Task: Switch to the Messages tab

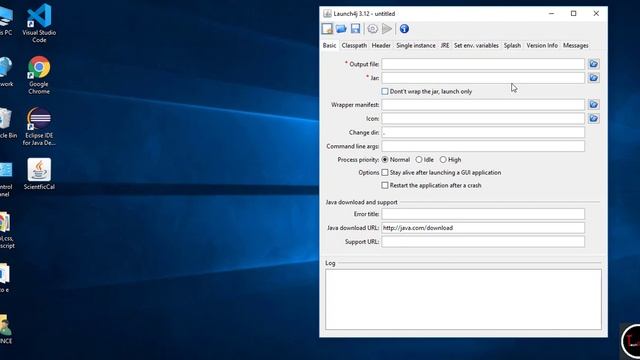Action: (576, 45)
